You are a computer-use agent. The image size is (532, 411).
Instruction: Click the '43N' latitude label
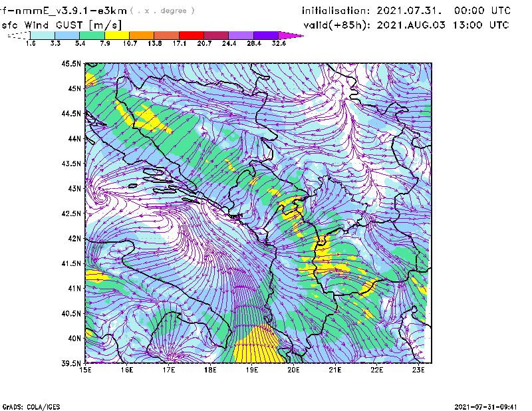click(x=74, y=188)
